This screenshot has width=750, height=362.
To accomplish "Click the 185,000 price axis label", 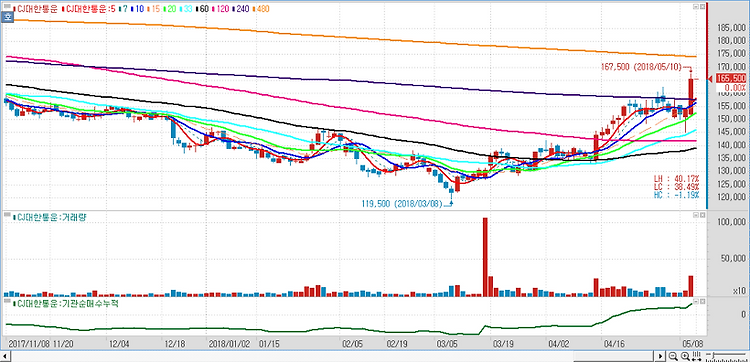I will pyautogui.click(x=732, y=28).
